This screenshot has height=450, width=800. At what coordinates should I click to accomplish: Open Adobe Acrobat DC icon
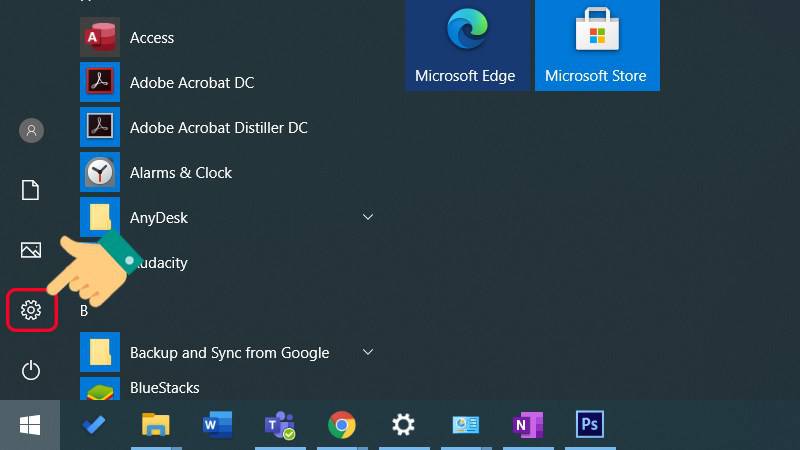pos(100,82)
